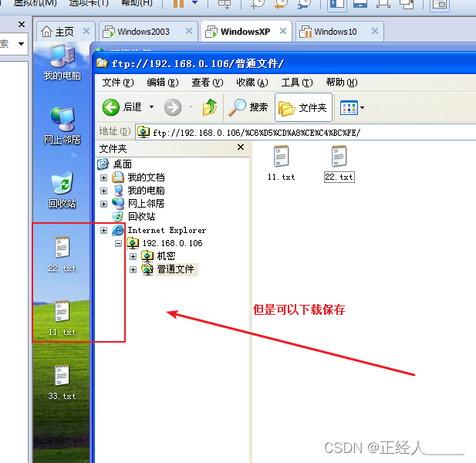The width and height of the screenshot is (476, 463).
Task: Select My Documents (我的文档) in tree
Action: pos(146,177)
